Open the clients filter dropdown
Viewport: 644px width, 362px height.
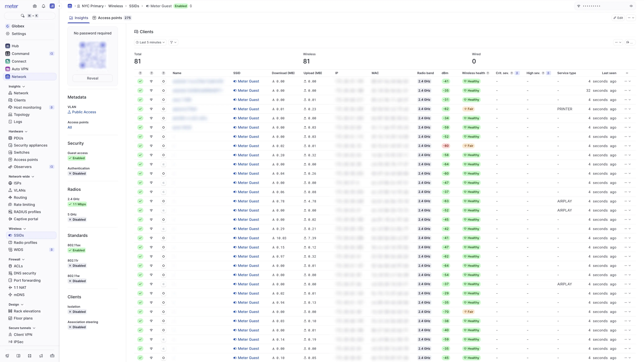173,42
